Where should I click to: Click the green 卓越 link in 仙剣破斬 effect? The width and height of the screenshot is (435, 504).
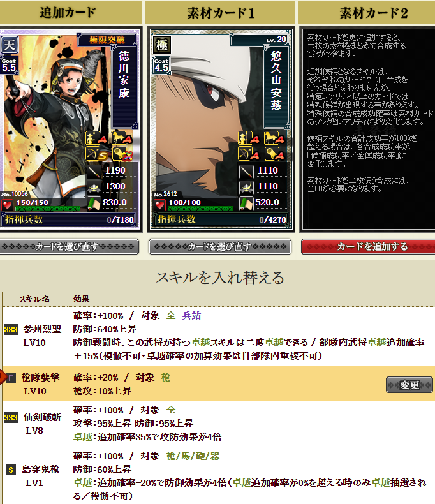point(82,437)
